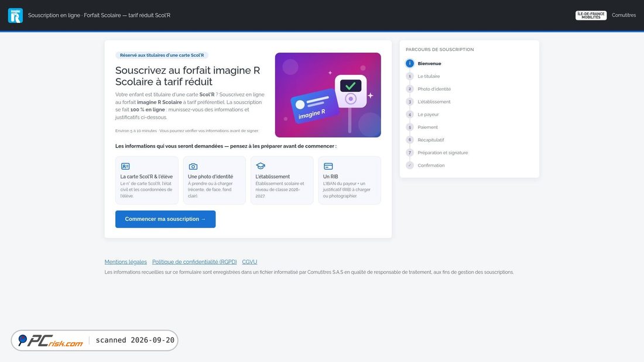644x362 pixels.
Task: Select the Confirmation step
Action: click(x=431, y=166)
